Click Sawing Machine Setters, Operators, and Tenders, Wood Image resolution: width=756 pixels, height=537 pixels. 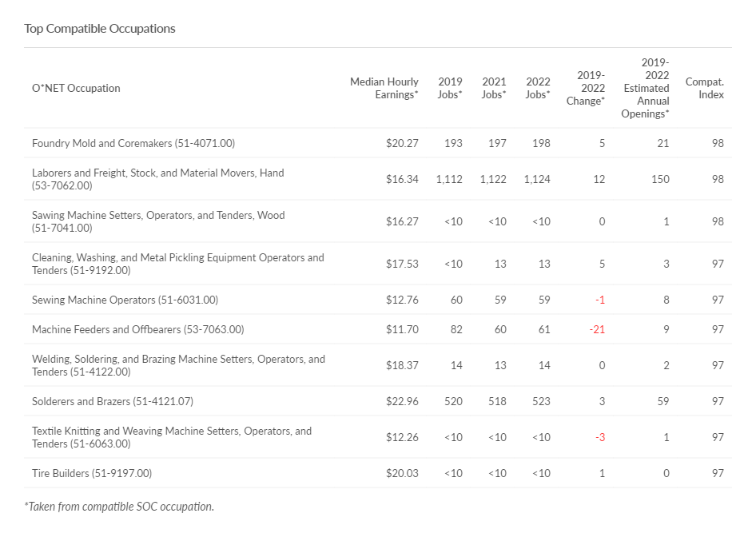[x=158, y=221]
